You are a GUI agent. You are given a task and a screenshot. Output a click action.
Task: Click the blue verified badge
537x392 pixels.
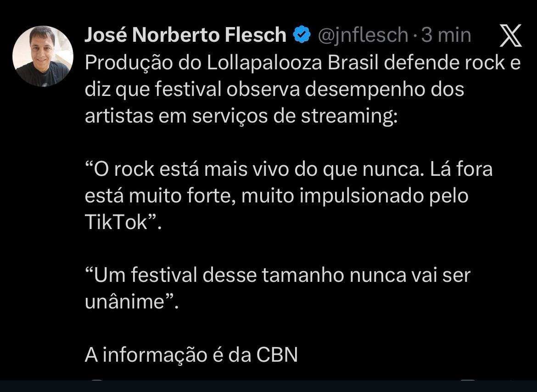click(302, 35)
